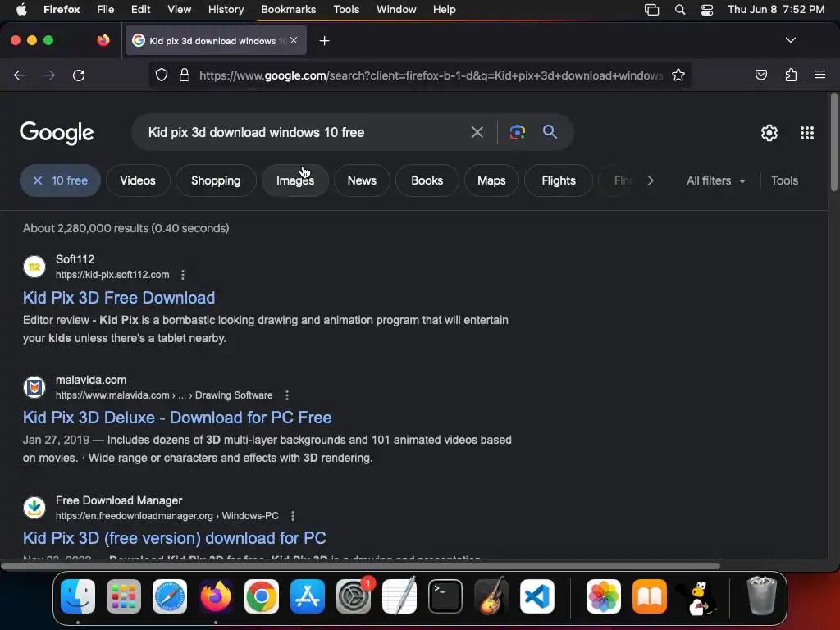Viewport: 840px width, 630px height.
Task: Open the File menu
Action: [105, 10]
